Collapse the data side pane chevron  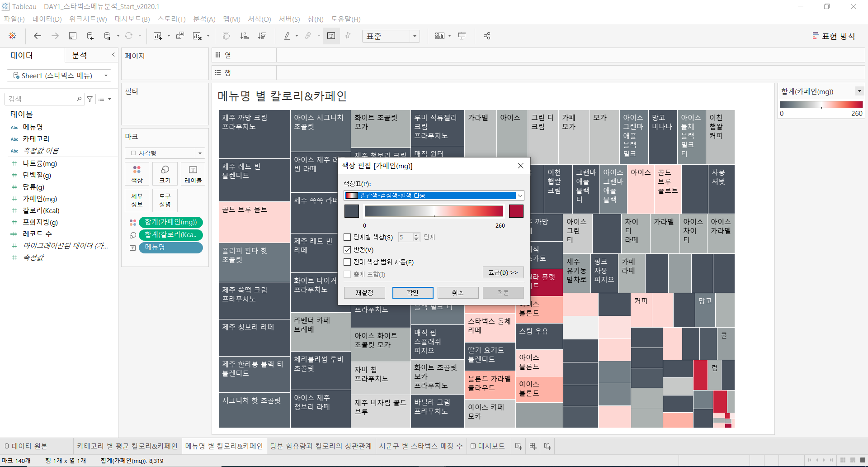coord(113,55)
